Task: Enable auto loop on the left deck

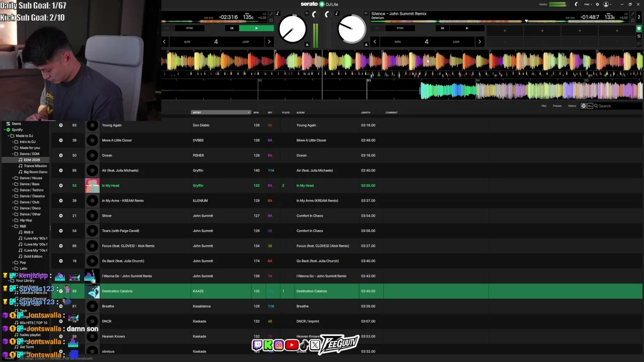Action: (187, 42)
